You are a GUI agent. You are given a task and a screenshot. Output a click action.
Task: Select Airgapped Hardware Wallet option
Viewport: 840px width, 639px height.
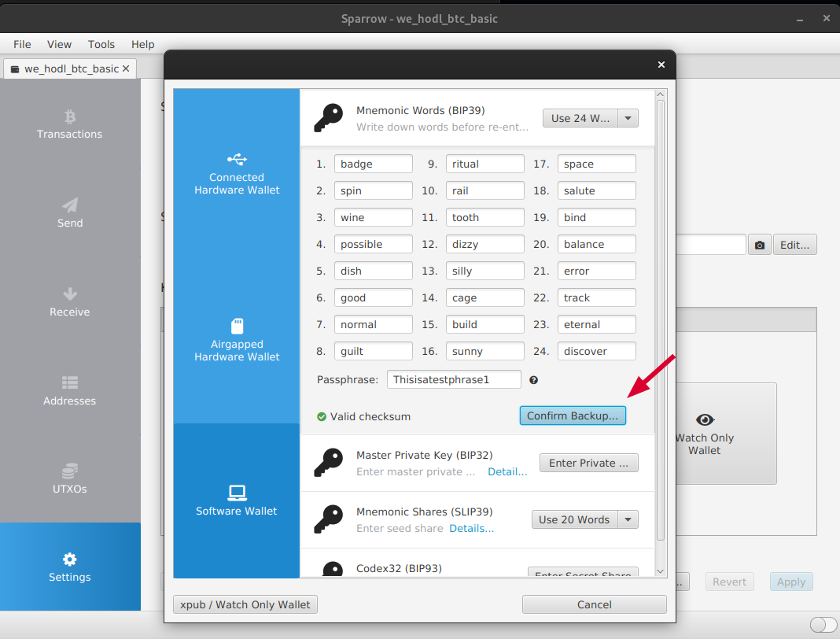click(x=236, y=341)
